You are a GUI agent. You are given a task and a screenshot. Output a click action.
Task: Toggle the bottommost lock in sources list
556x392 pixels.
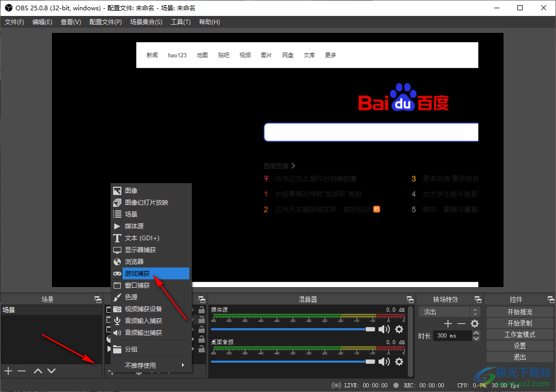[202, 349]
